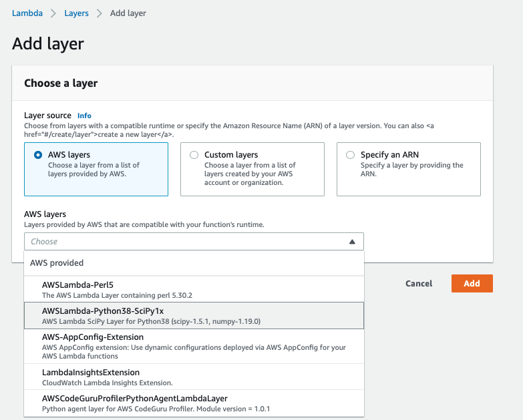Viewport: 523px width, 420px height.
Task: Click the breadcrumb chevron after Layers
Action: (100, 13)
